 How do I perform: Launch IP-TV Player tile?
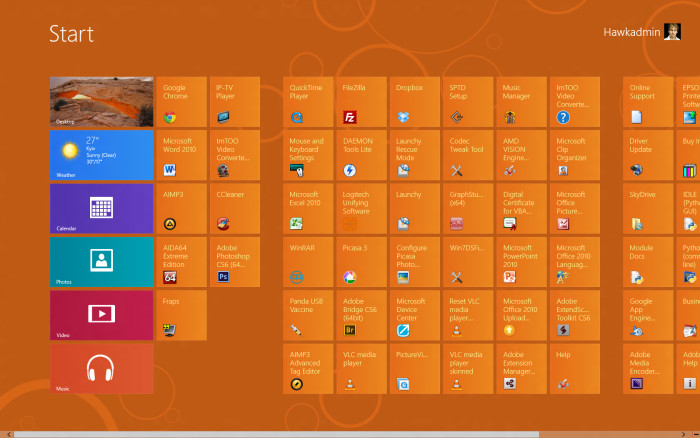[x=235, y=102]
